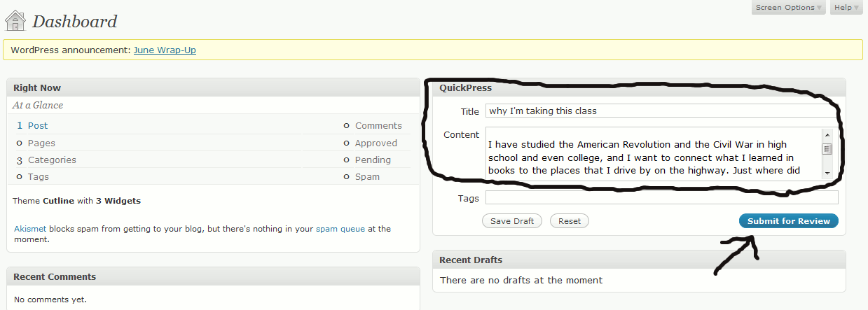
Task: Click the Reset button
Action: tap(570, 221)
